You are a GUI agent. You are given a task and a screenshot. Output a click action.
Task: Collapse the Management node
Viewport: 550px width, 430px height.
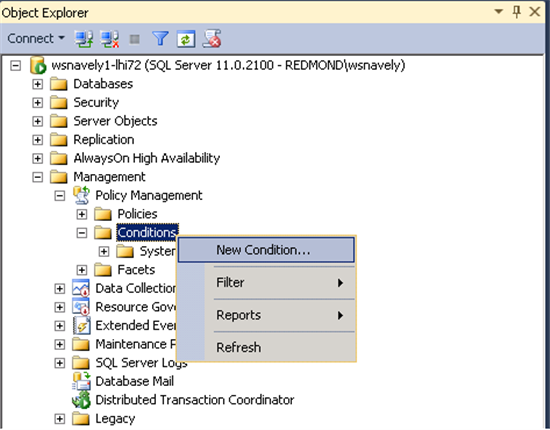tap(38, 177)
